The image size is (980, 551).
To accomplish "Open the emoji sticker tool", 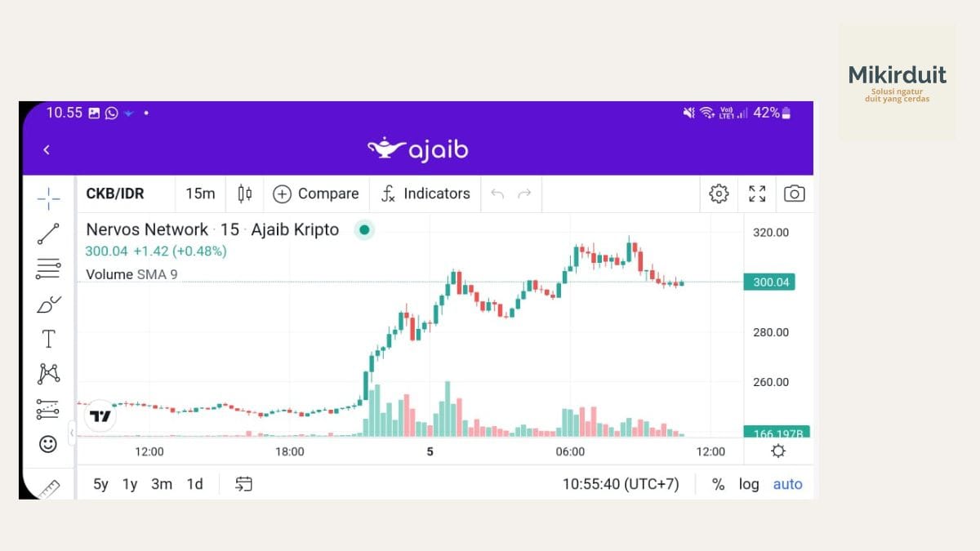I will [47, 445].
